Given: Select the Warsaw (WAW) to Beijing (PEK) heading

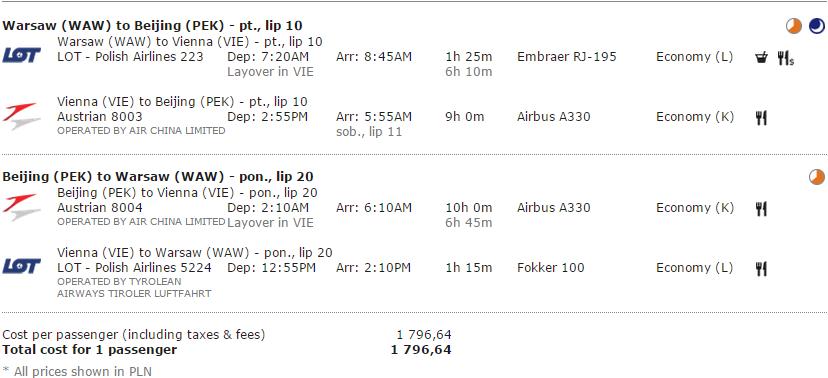Looking at the screenshot, I should coord(152,26).
